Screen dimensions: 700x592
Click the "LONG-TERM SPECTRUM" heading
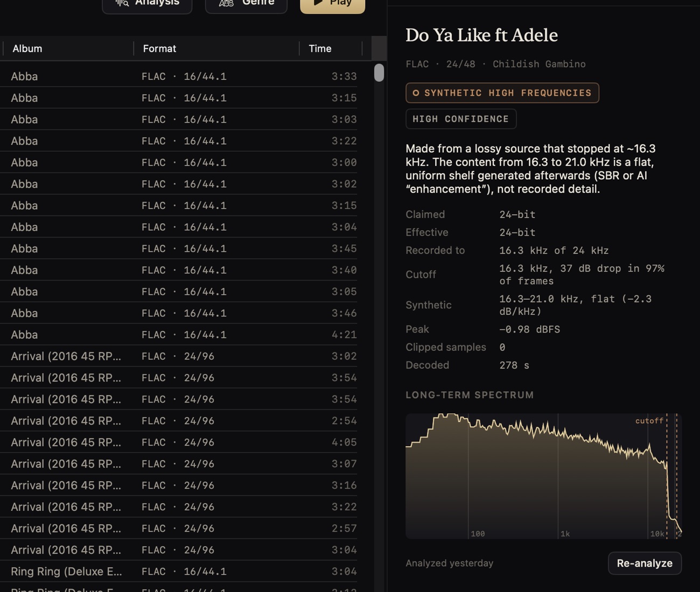(x=470, y=395)
